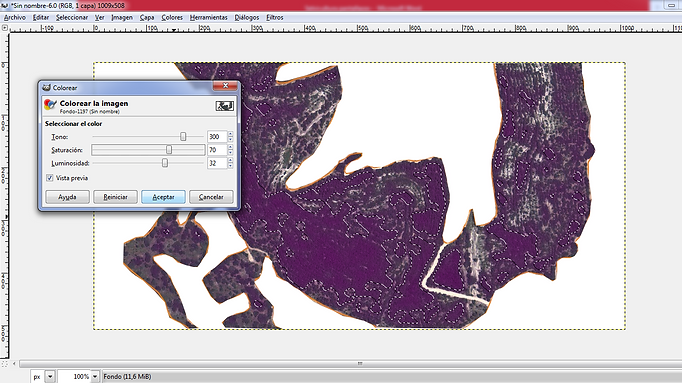Click the Luminosidad slider handle
Screen dimensions: 682x383
pos(165,163)
